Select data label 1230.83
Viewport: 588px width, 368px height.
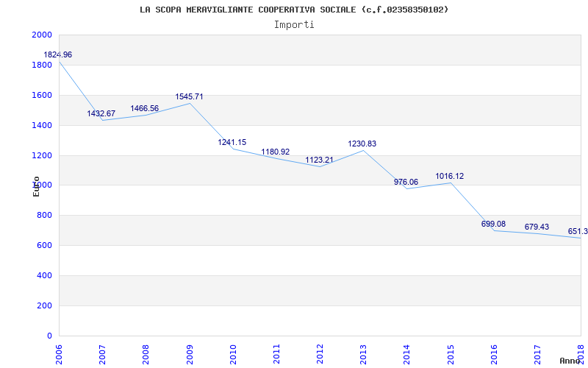point(362,144)
